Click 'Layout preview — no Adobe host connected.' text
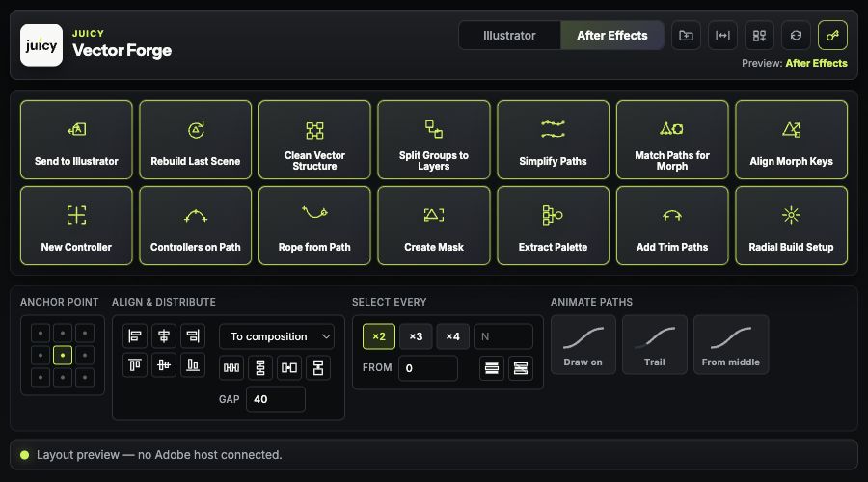Viewport: 868px width, 482px height. pos(159,455)
